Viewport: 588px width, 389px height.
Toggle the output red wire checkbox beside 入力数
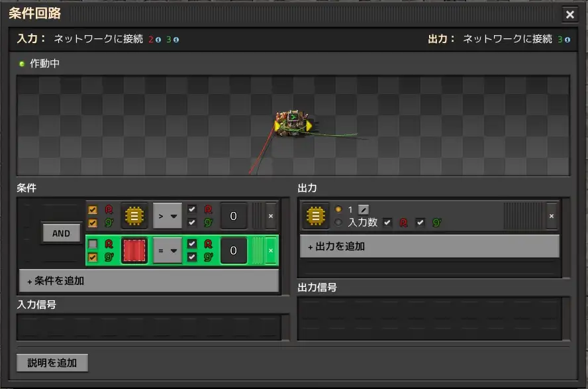pyautogui.click(x=387, y=223)
